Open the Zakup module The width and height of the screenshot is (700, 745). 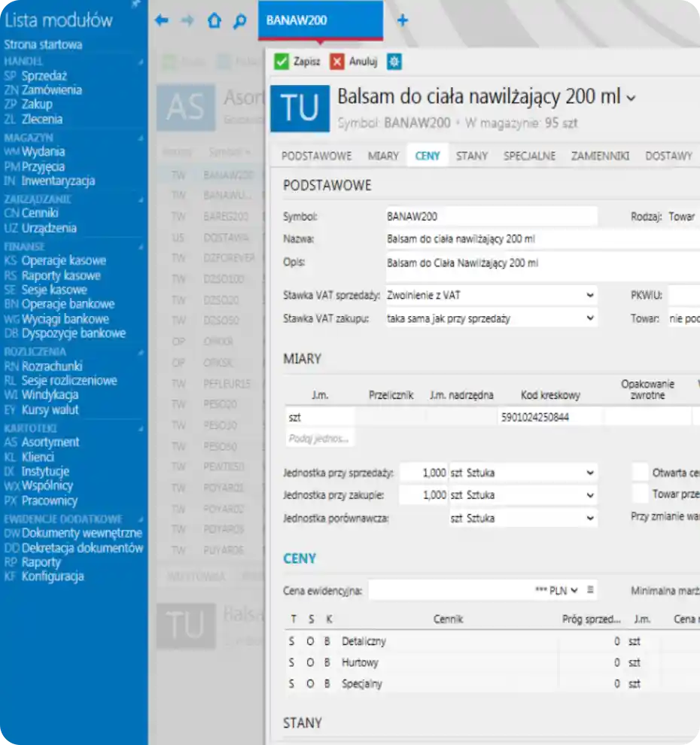pos(37,104)
